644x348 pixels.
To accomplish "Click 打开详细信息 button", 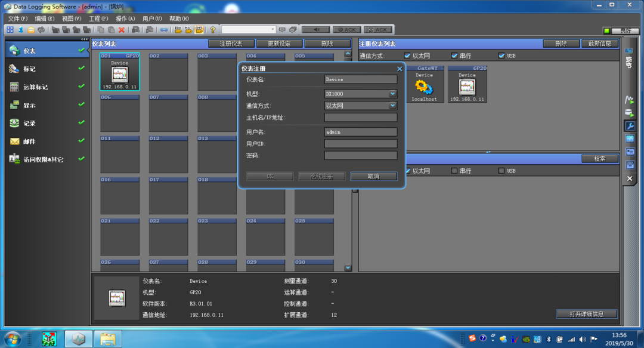I will (x=586, y=314).
